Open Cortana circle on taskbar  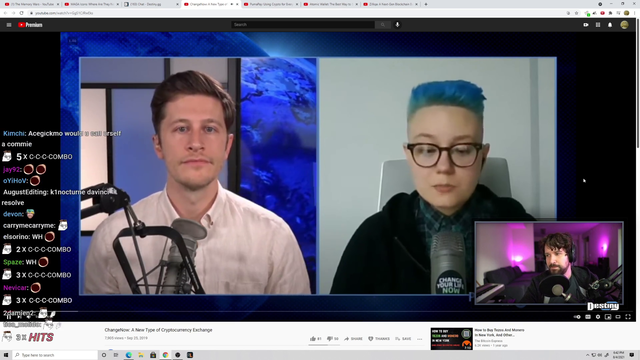point(104,355)
